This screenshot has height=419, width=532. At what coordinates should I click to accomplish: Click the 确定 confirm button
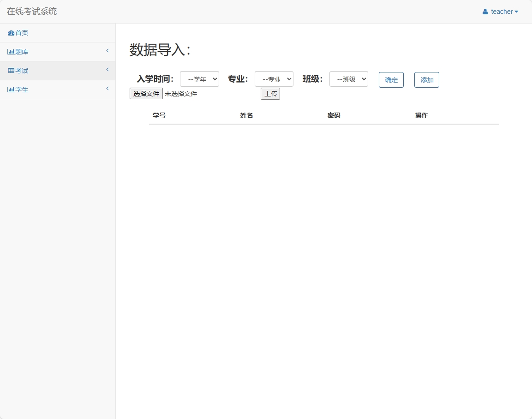(391, 79)
